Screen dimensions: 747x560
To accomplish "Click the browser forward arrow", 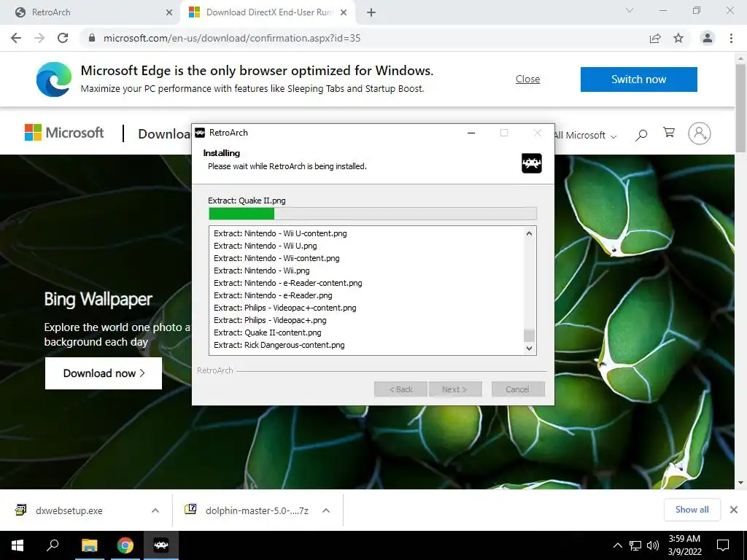I will pos(39,38).
